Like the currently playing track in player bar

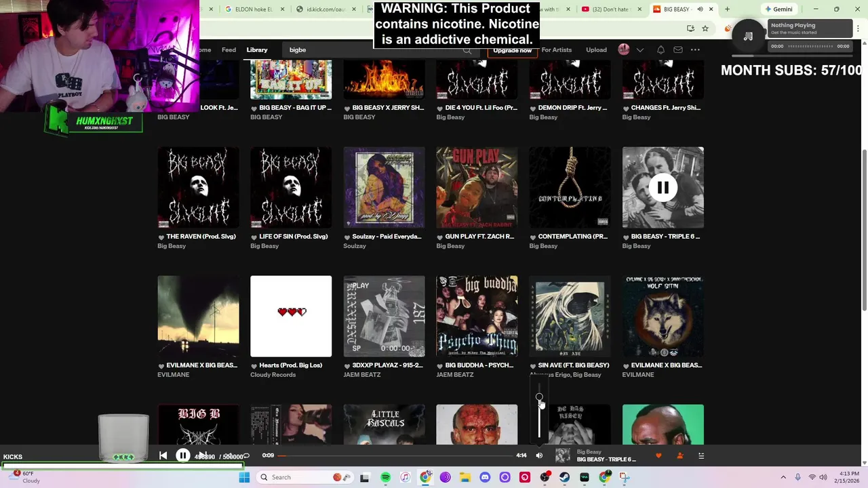pos(658,455)
